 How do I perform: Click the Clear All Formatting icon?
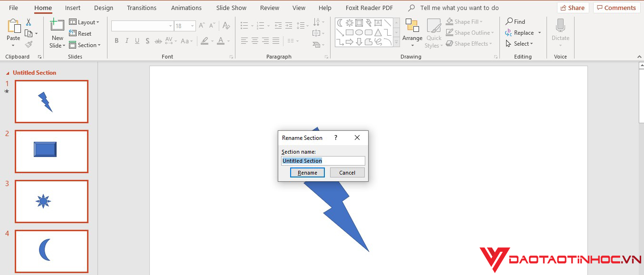(x=226, y=26)
